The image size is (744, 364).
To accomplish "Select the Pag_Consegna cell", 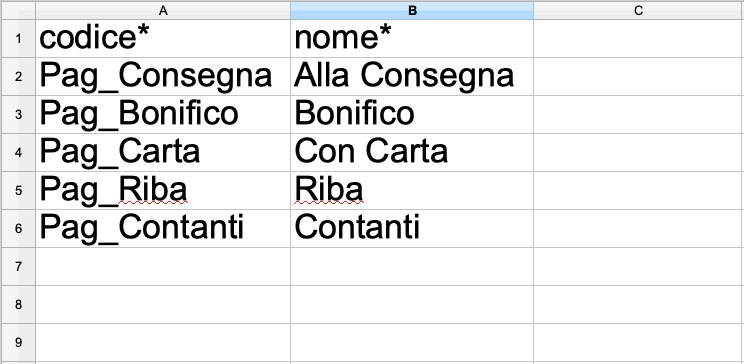I will 163,76.
